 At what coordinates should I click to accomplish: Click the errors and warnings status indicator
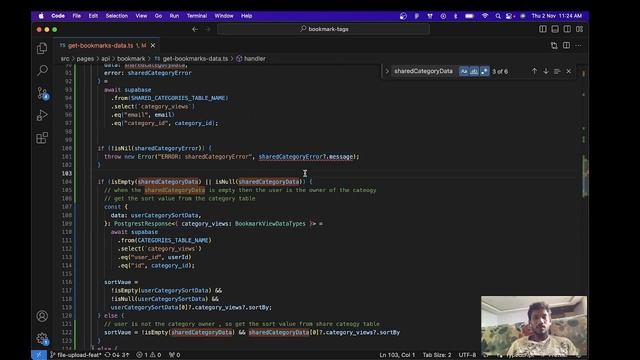[x=149, y=355]
